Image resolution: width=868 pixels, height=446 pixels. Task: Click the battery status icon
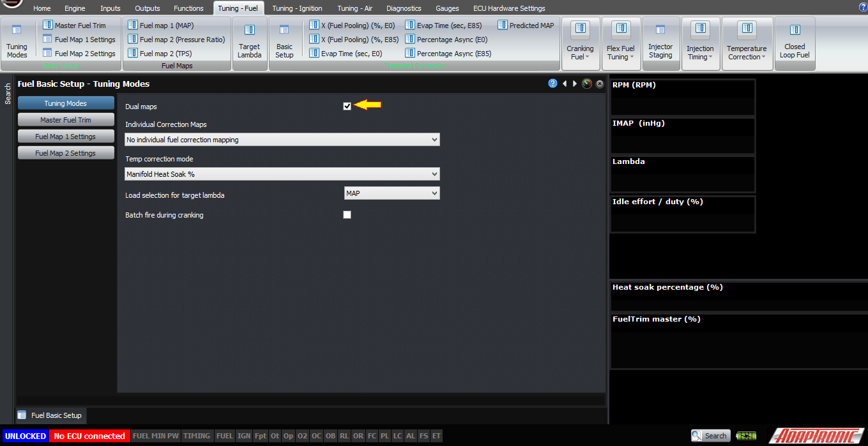pos(746,436)
